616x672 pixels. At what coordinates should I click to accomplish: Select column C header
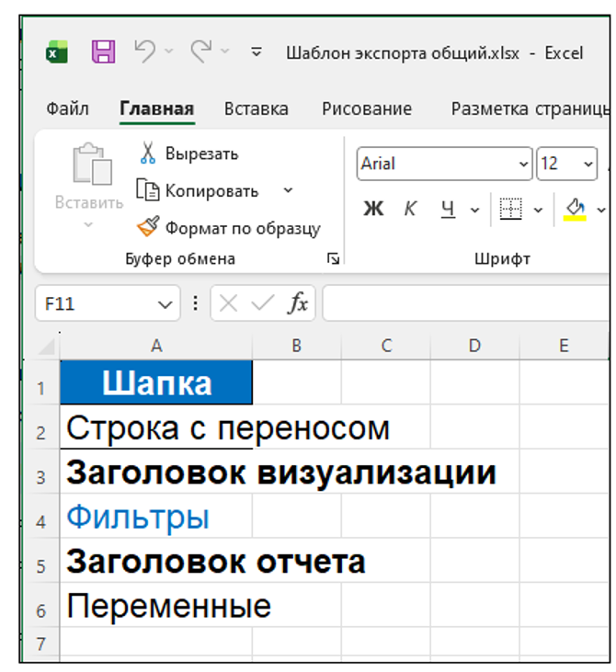click(x=386, y=346)
